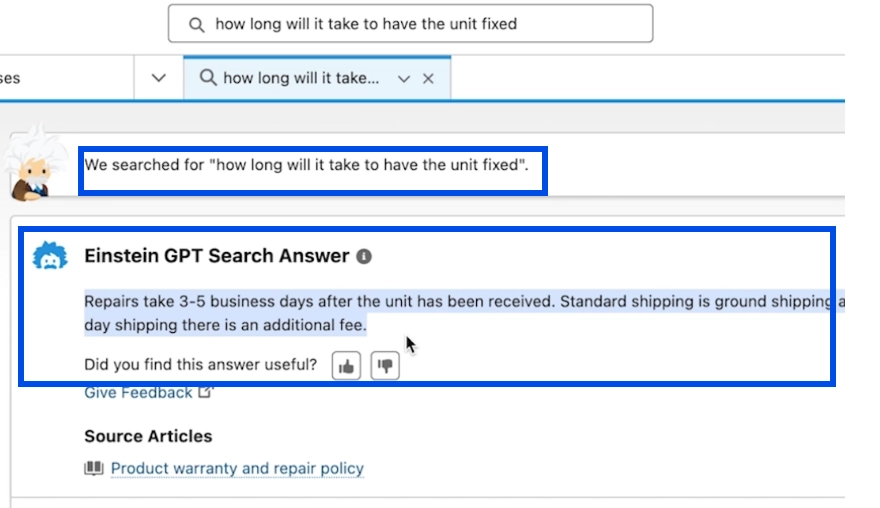
Task: Click the book icon beside source article
Action: (94, 468)
